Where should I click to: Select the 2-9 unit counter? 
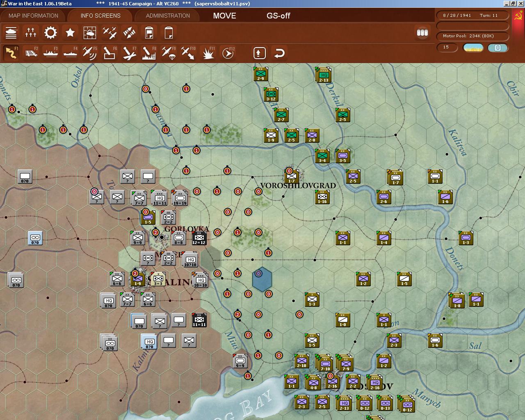(x=260, y=74)
